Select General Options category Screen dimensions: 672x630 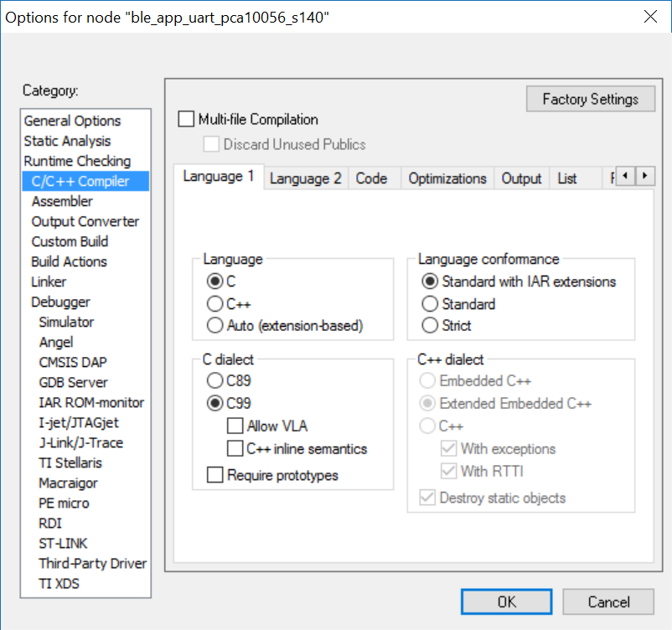tap(85, 121)
